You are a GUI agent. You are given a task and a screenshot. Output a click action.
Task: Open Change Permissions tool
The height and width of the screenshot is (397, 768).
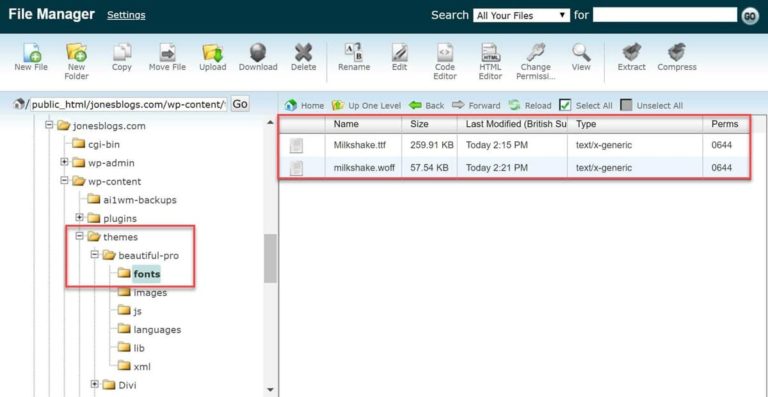536,52
